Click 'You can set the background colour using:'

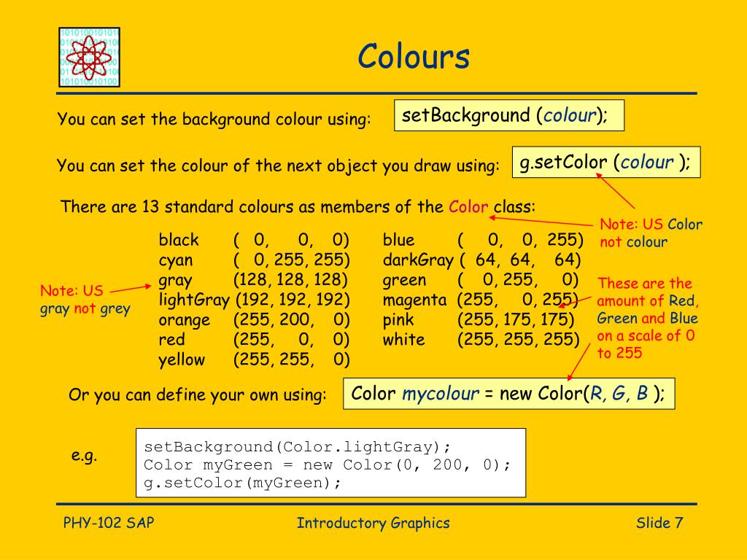(214, 119)
